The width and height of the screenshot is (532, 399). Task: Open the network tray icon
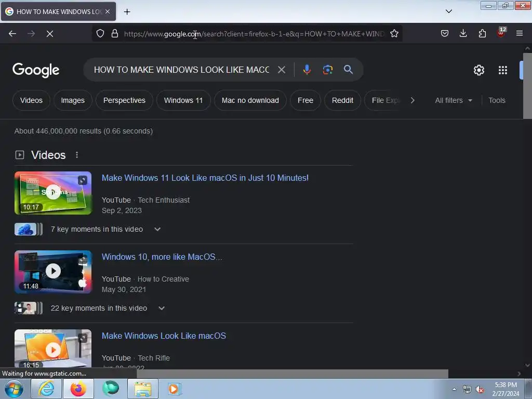pos(467,390)
